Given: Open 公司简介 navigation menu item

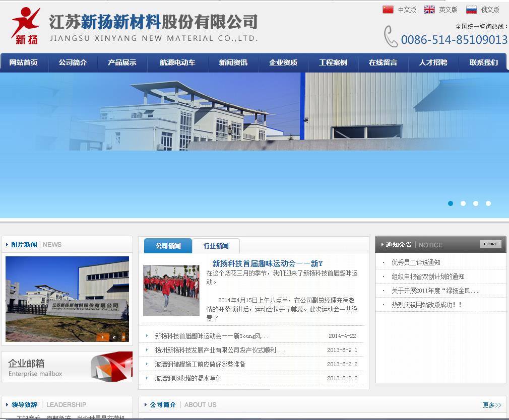Looking at the screenshot, I should tap(73, 62).
